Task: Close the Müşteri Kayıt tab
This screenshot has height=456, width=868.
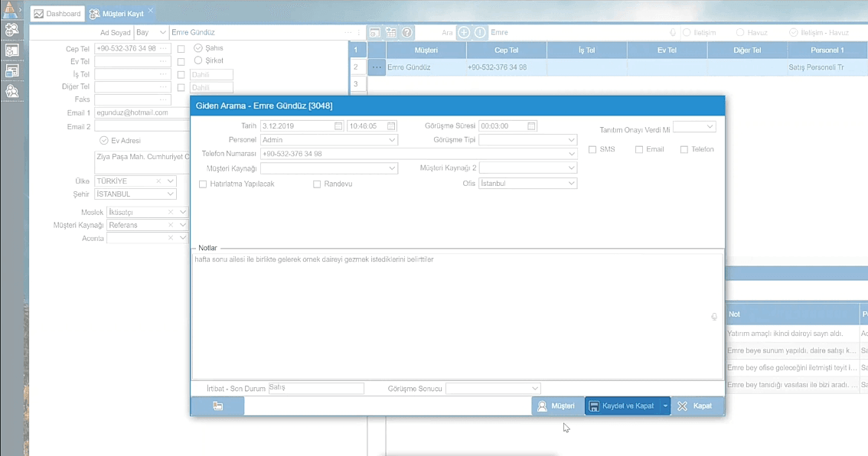Action: 151,11
